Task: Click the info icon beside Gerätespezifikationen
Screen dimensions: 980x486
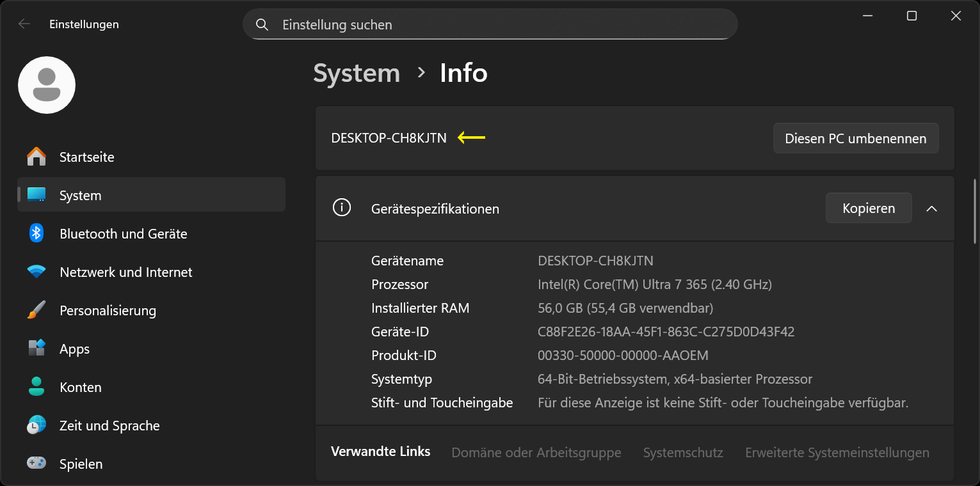Action: pyautogui.click(x=341, y=208)
